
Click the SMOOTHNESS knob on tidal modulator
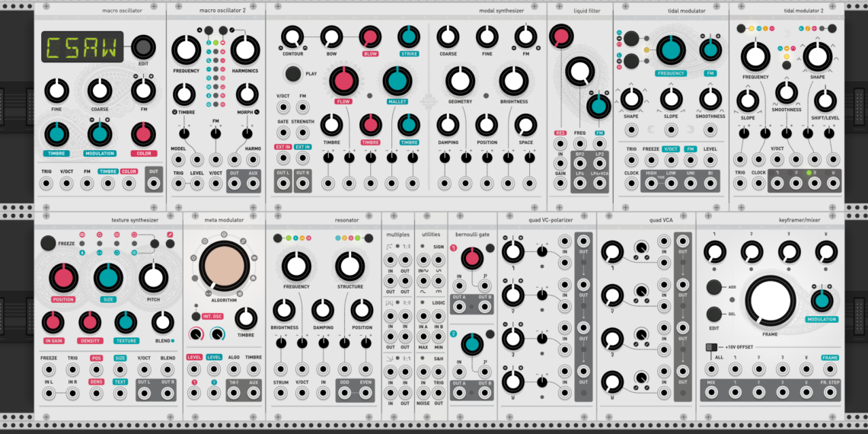pos(711,99)
